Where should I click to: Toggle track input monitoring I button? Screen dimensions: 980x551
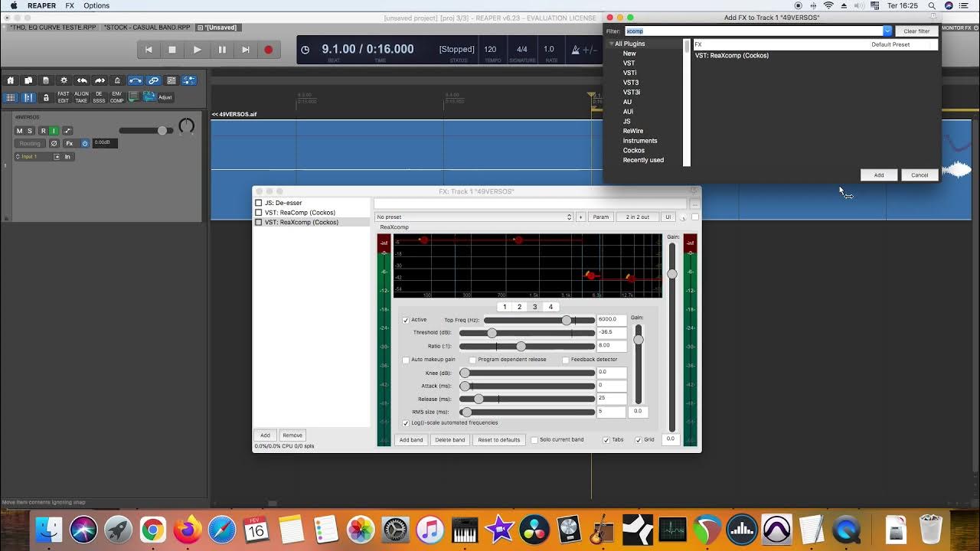54,131
